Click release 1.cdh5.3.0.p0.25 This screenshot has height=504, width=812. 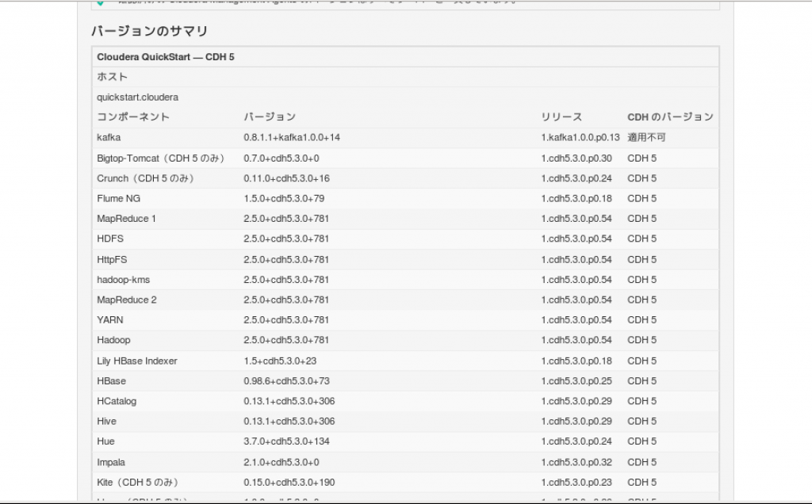click(x=577, y=381)
